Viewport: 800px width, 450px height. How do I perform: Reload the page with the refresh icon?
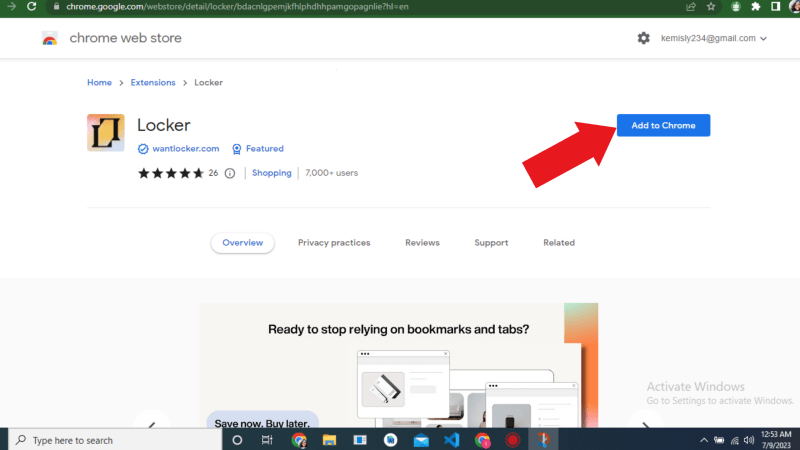tap(32, 7)
